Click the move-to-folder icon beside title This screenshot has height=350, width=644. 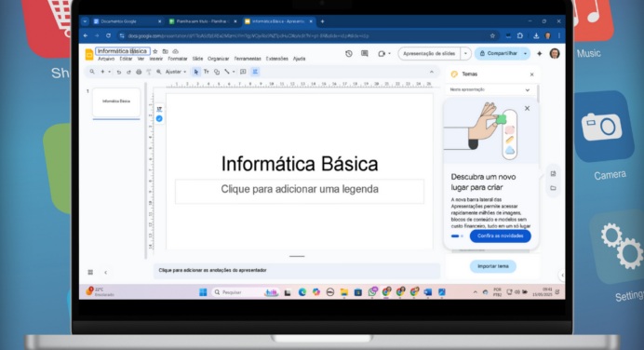coord(165,51)
